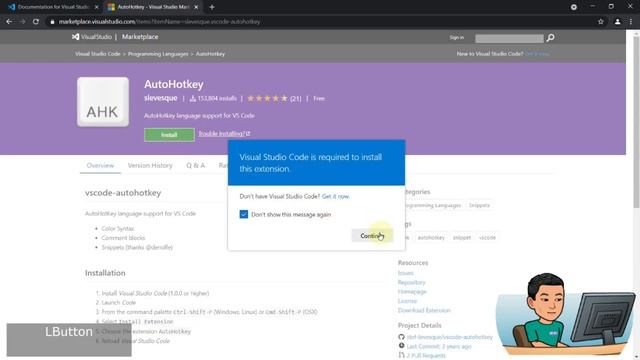
Task: Switch to Overview tab
Action: click(100, 165)
